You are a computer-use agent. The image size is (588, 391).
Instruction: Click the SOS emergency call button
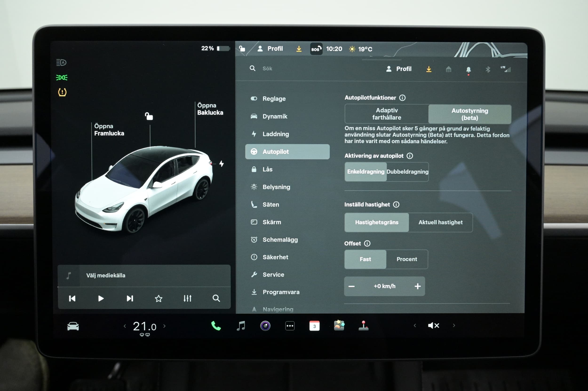[316, 49]
